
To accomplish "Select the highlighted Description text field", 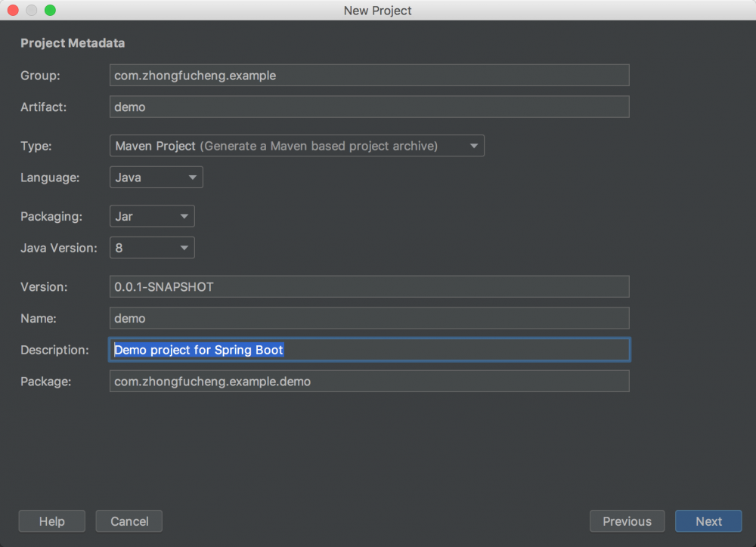I will point(369,350).
